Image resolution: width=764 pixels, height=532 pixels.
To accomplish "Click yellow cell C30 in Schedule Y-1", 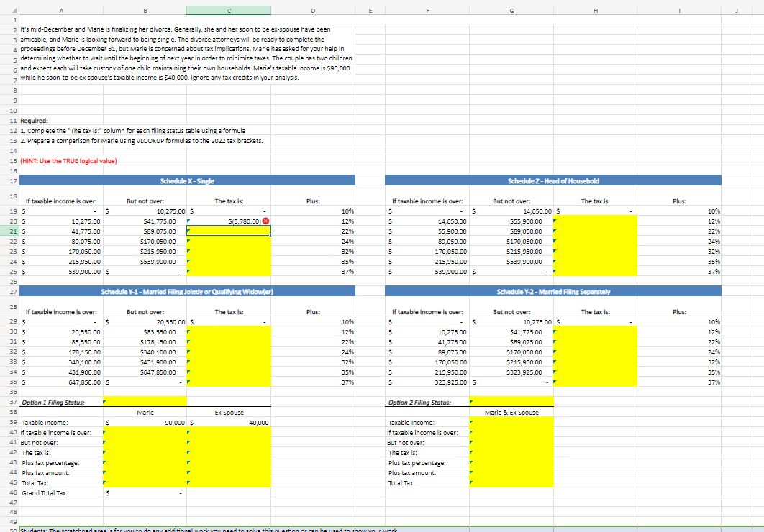I will coord(229,332).
